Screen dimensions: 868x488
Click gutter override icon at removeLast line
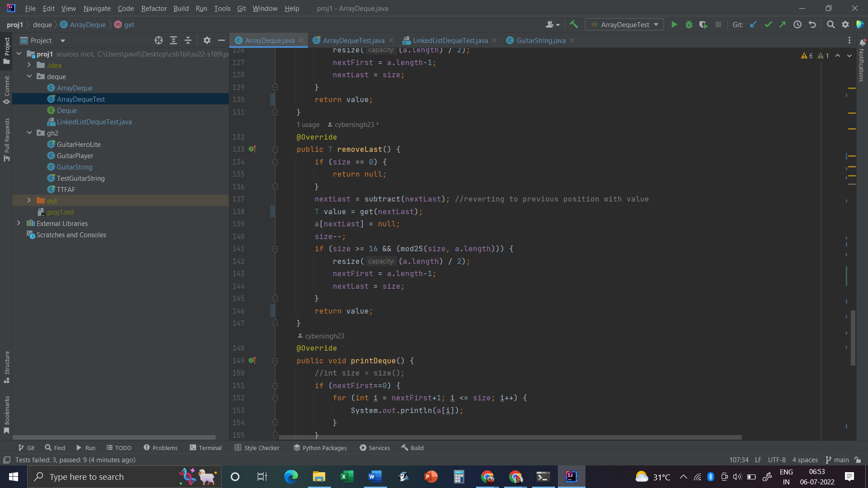click(x=252, y=149)
